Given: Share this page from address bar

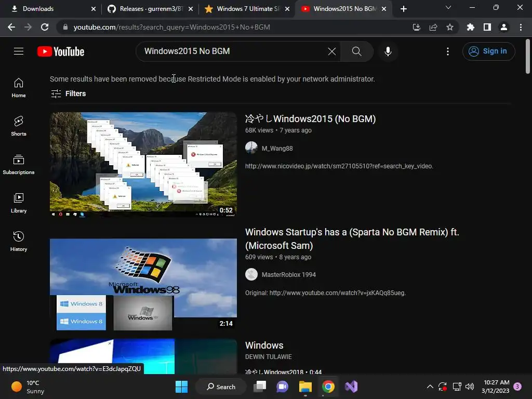Looking at the screenshot, I should click(x=433, y=27).
